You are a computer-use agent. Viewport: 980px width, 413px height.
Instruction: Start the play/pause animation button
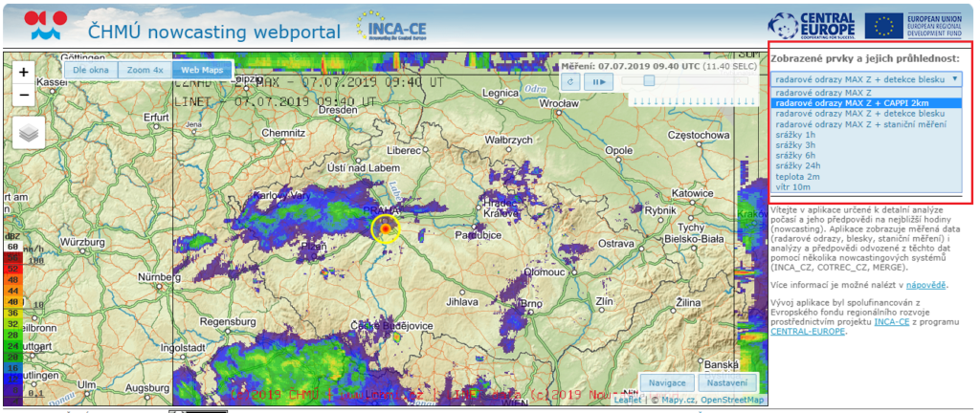tap(599, 81)
